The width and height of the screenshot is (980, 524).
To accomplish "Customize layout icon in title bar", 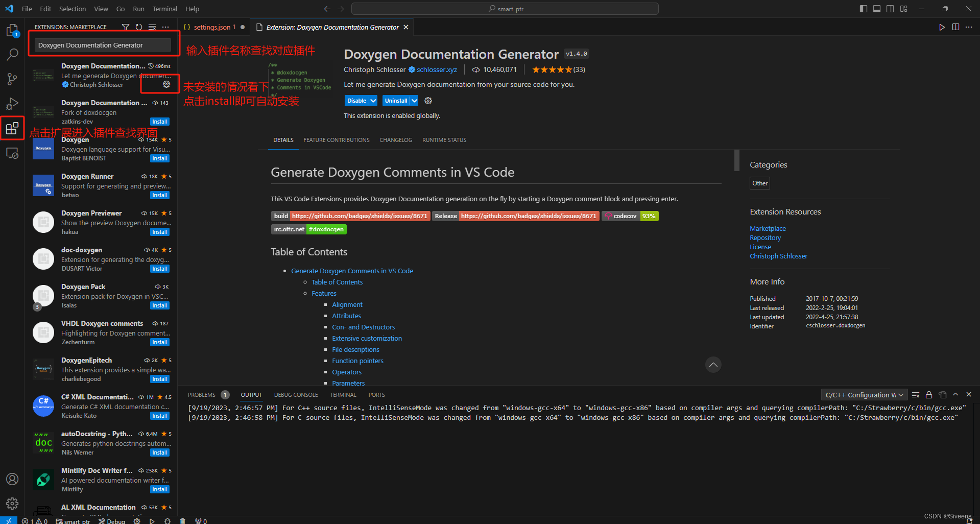I will pyautogui.click(x=904, y=9).
